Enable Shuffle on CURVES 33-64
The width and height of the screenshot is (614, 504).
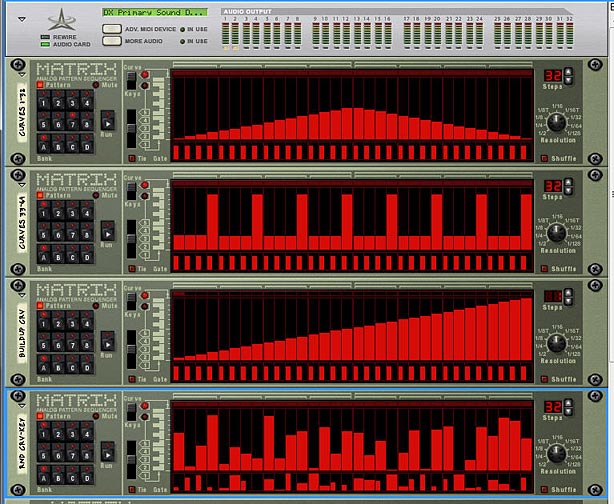tap(544, 269)
